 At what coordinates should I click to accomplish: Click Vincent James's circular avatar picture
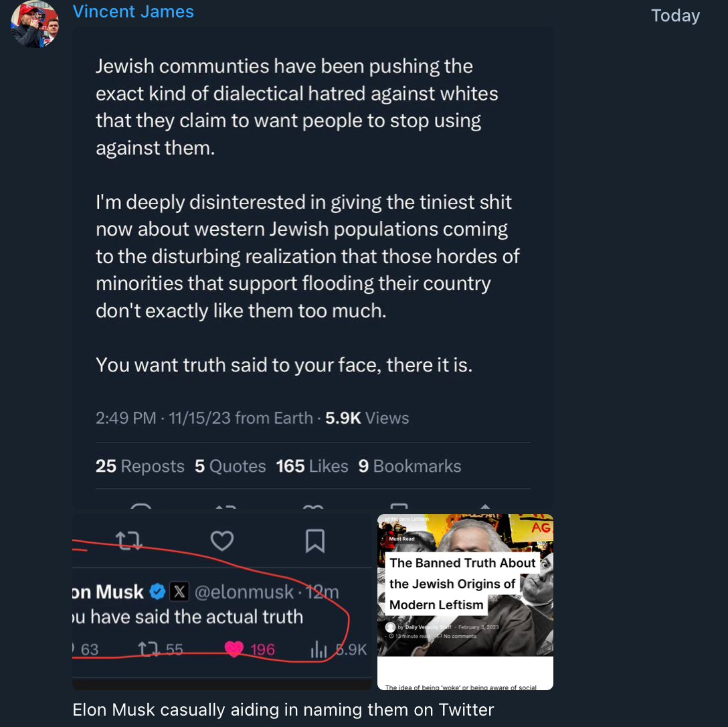click(x=34, y=25)
